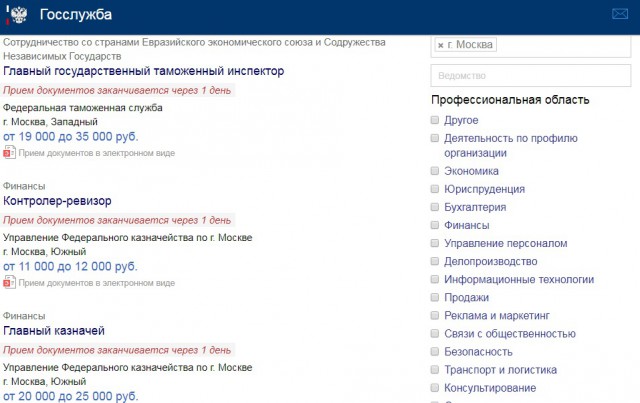The height and width of the screenshot is (403, 640).
Task: Open the Госслужба header title
Action: tap(76, 15)
